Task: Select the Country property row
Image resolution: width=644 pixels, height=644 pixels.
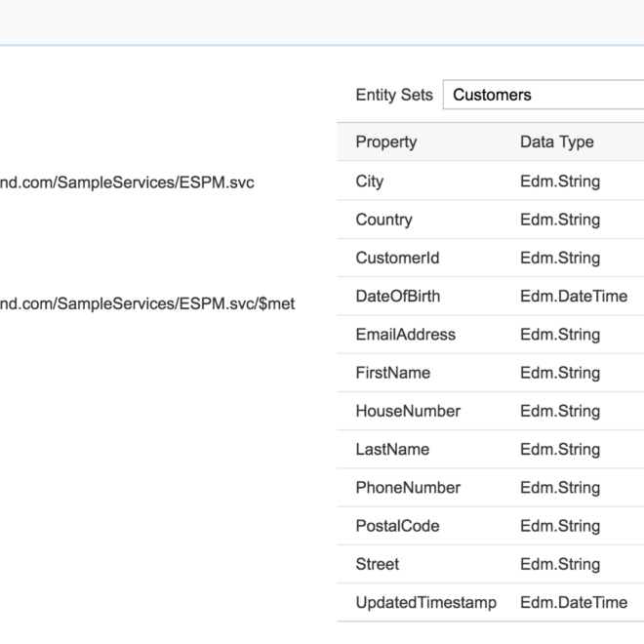Action: (491, 220)
